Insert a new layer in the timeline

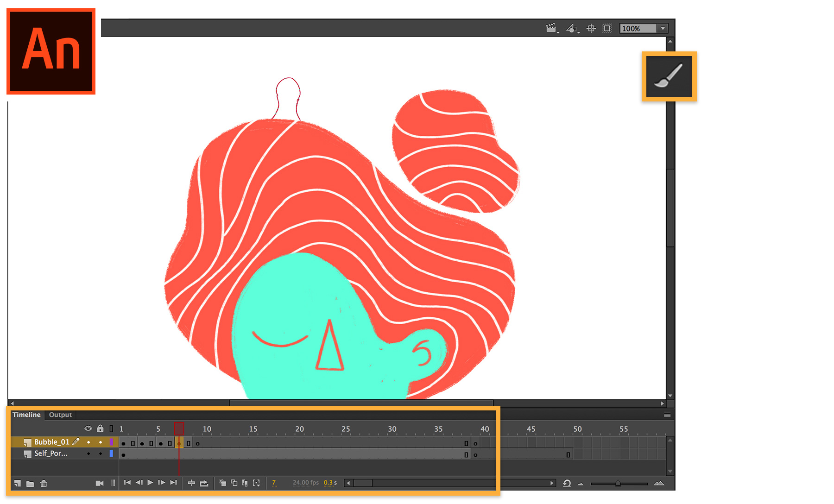18,483
